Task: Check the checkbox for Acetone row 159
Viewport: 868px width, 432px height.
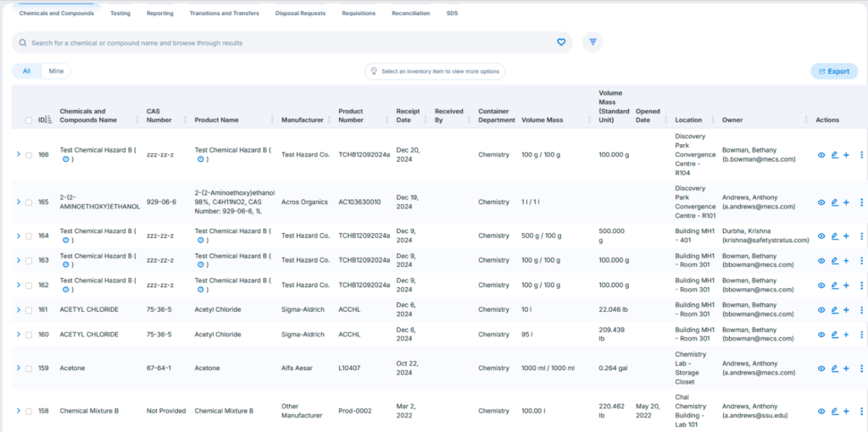Action: pyautogui.click(x=29, y=368)
